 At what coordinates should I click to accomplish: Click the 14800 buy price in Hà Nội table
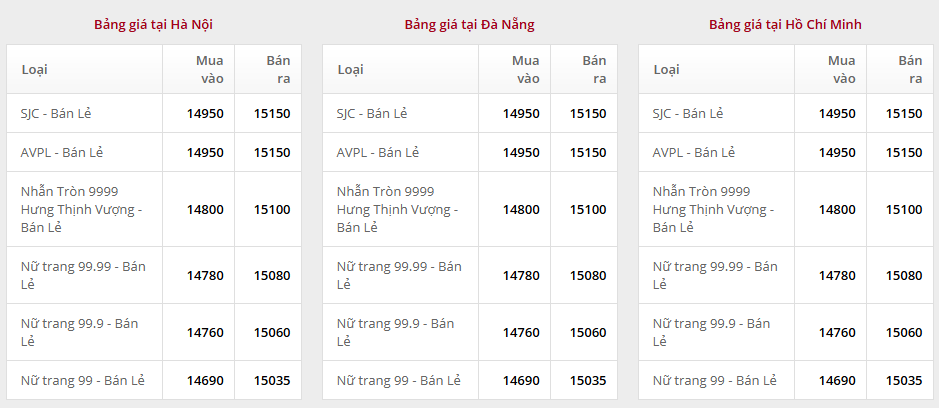(205, 209)
